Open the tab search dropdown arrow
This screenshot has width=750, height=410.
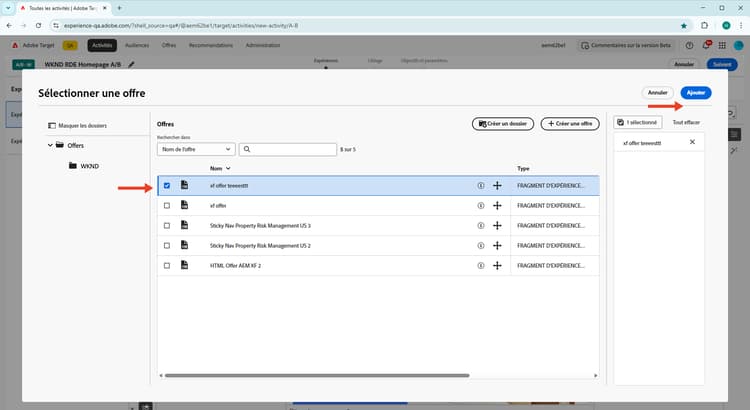pos(8,8)
